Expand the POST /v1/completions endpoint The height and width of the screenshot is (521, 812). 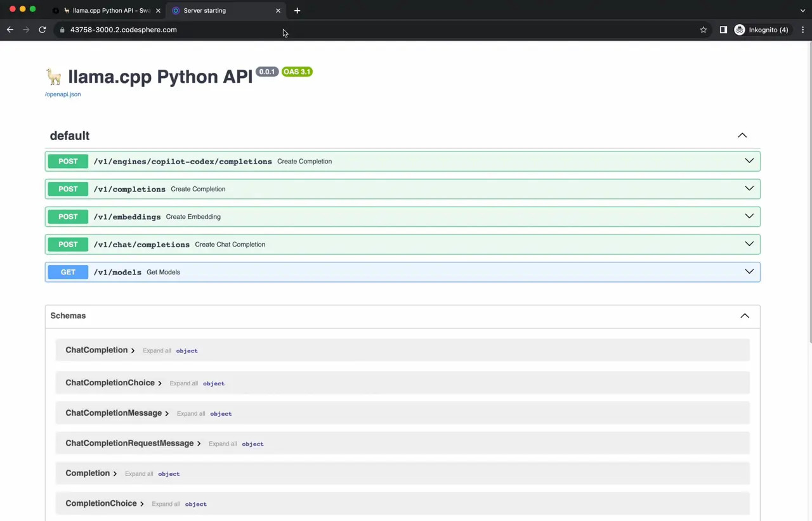(129, 189)
